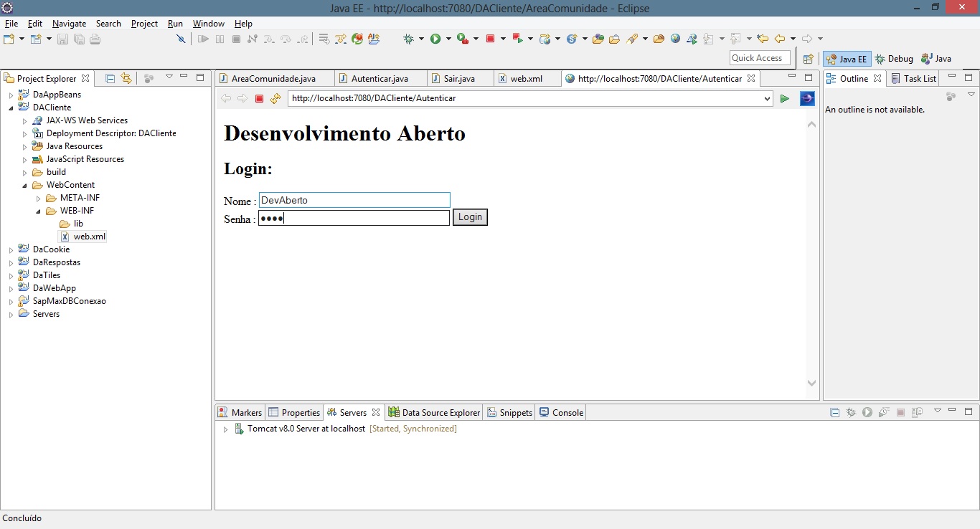Expand the DaCookie project node
The width and height of the screenshot is (980, 529).
(x=11, y=250)
